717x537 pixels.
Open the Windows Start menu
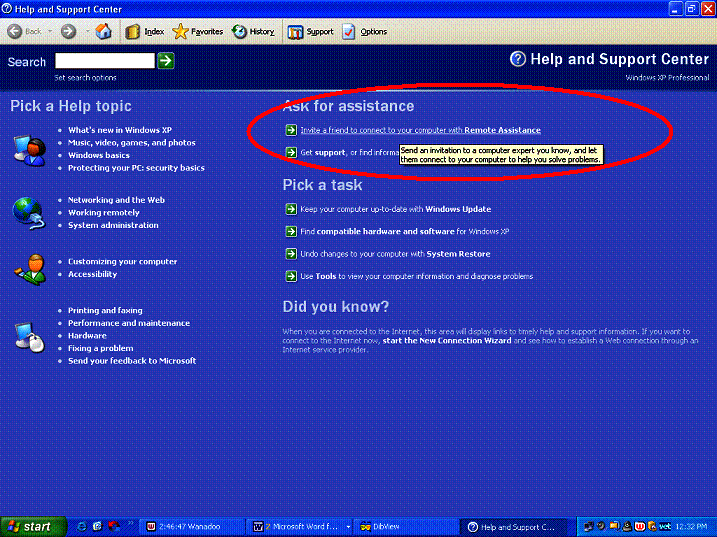click(28, 526)
